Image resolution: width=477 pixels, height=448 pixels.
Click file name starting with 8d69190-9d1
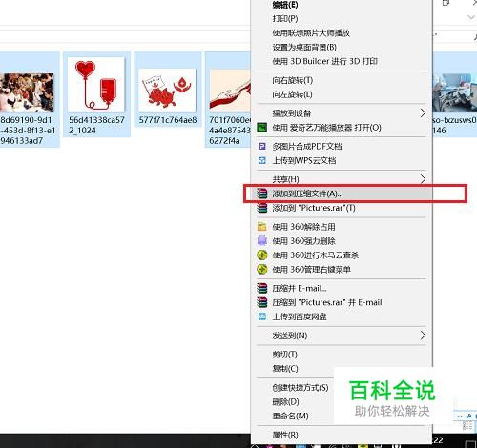click(x=28, y=131)
